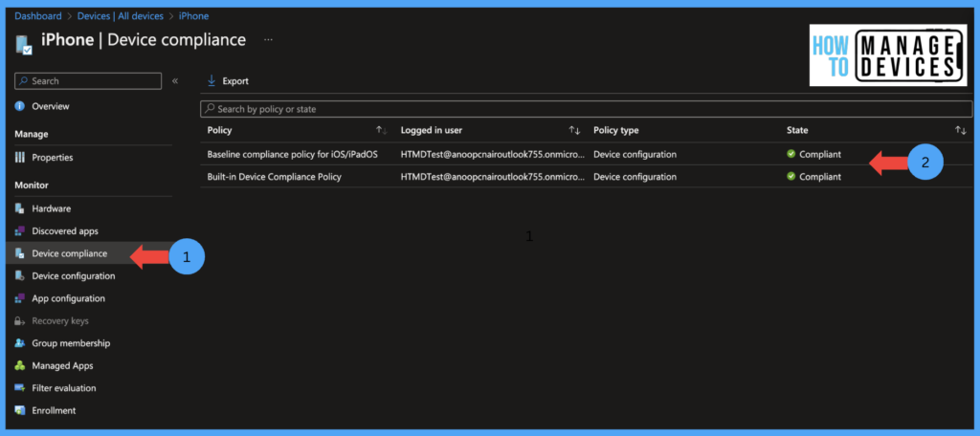Sort by Policy column arrows
Viewport: 980px width, 436px height.
[x=381, y=131]
